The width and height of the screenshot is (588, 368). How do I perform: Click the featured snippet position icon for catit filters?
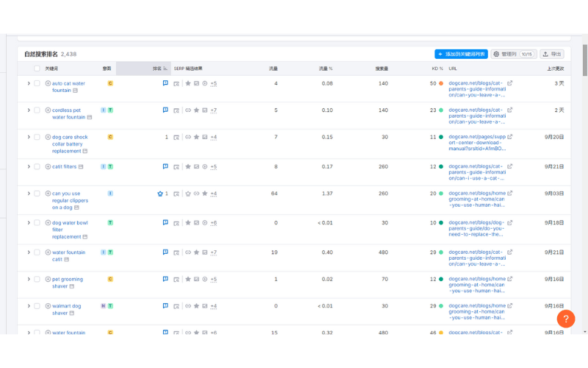pyautogui.click(x=165, y=166)
